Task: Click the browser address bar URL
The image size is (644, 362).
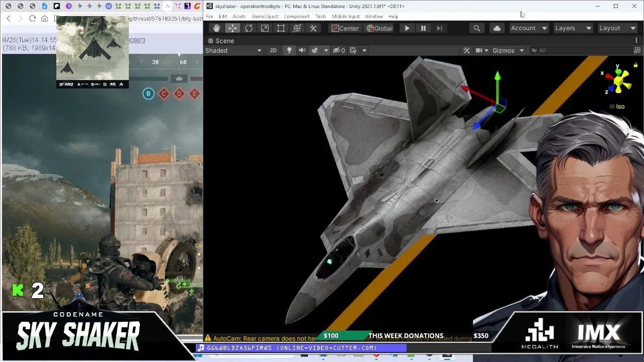Action: pyautogui.click(x=165, y=19)
